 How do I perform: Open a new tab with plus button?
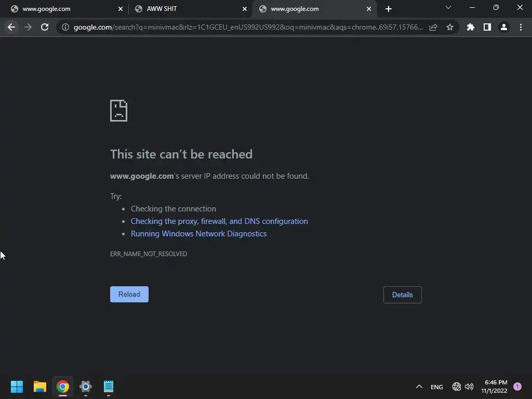389,9
